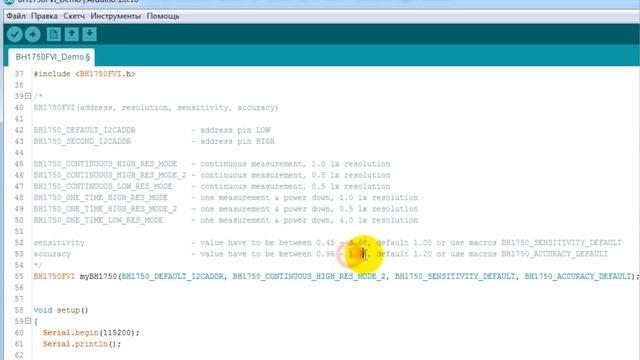
Task: Click myBH1750 identifier on line 55
Action: [98, 276]
